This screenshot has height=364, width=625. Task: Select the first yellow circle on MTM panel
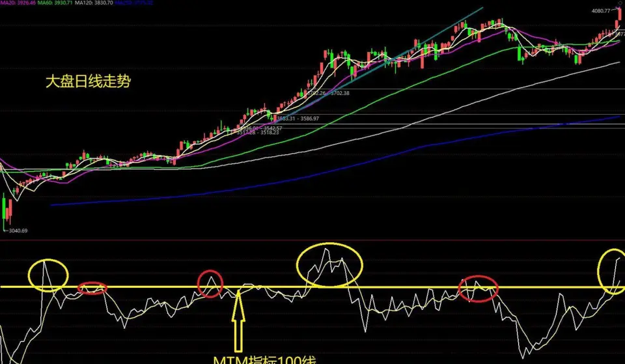[x=48, y=275]
